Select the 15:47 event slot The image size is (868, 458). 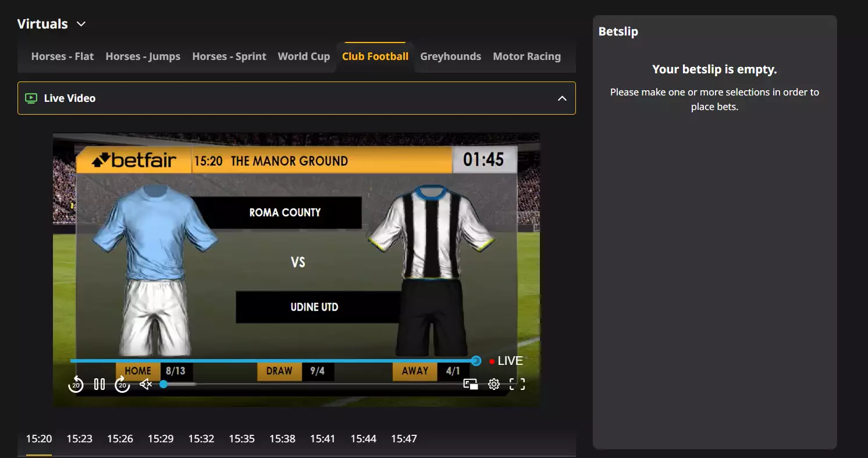[404, 439]
